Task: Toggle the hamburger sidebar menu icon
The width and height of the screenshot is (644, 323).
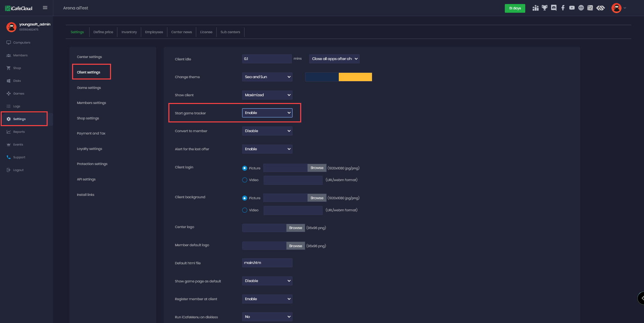Action: coord(45,8)
